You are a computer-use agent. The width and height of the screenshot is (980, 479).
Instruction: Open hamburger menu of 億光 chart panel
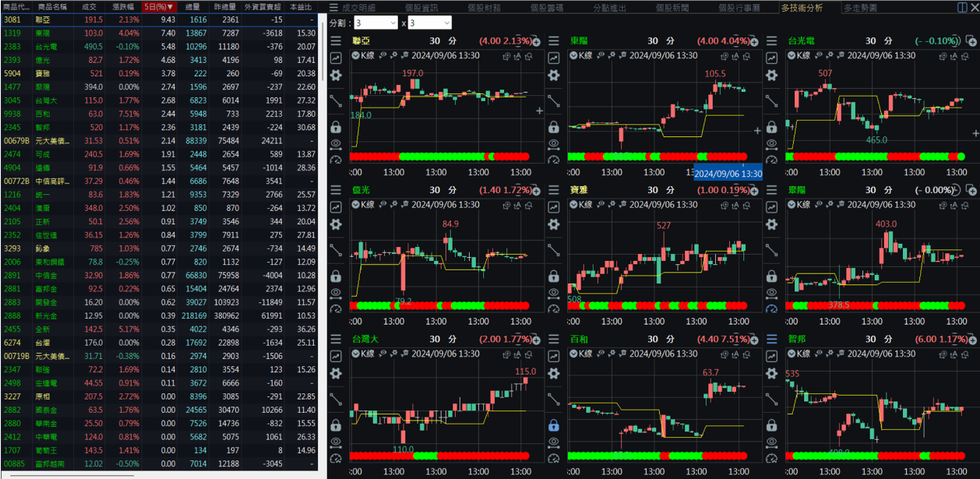(336, 190)
